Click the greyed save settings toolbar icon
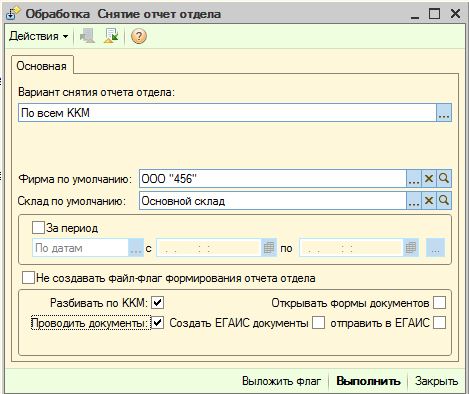The image size is (469, 394). pos(87,36)
